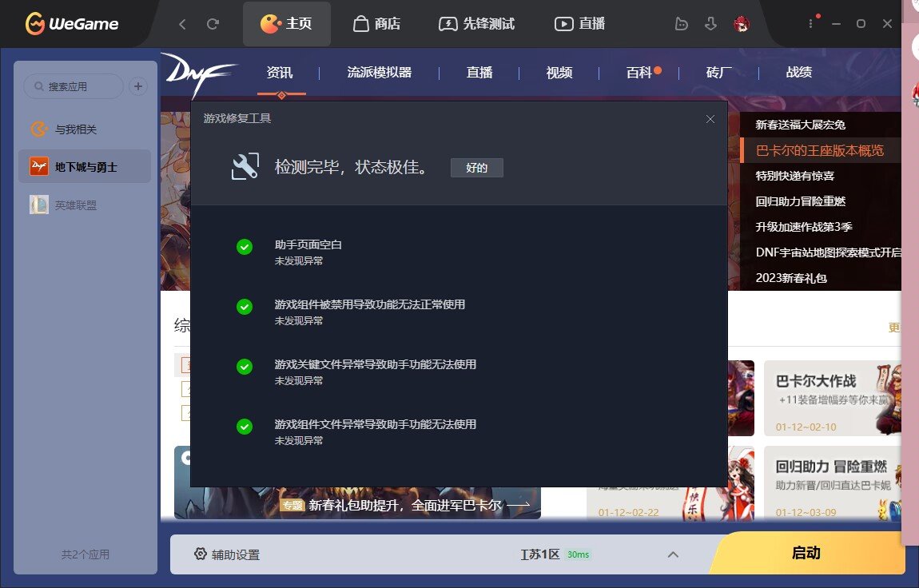919x588 pixels.
Task: Open the three-dot more menu
Action: pos(810,24)
